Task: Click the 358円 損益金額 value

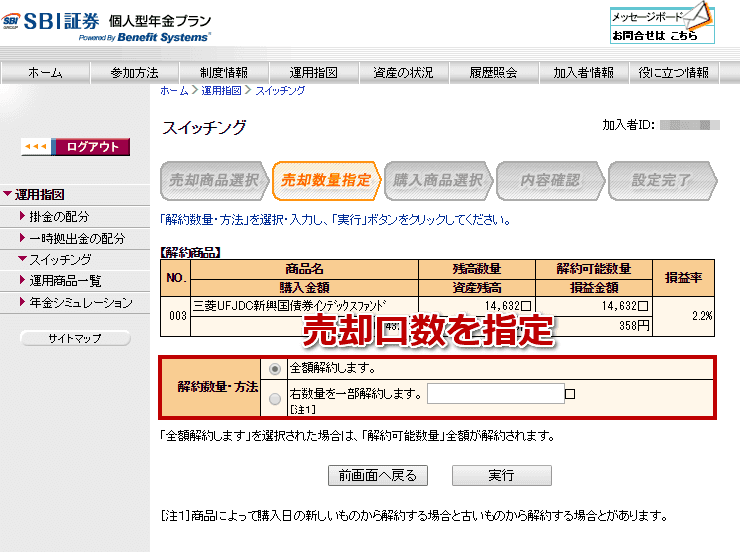Action: coord(634,326)
